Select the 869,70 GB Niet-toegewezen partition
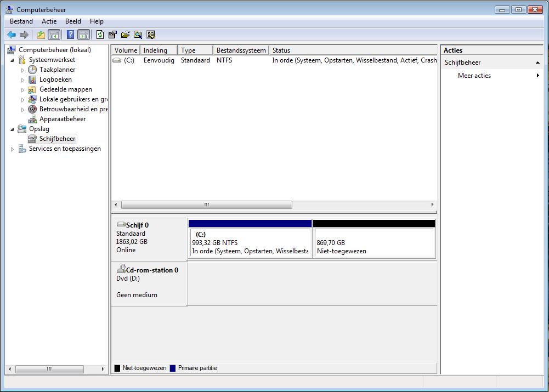This screenshot has height=392, width=549. pos(373,243)
